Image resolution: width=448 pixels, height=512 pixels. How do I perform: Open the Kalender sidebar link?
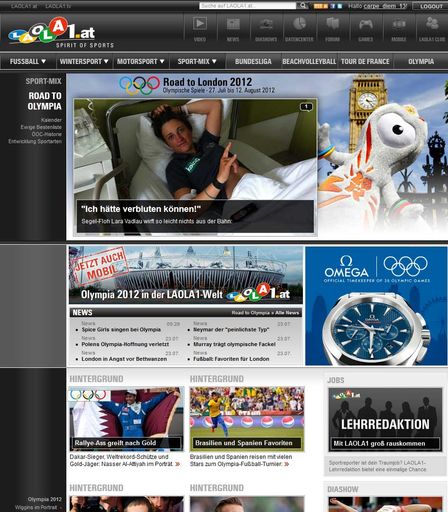click(51, 120)
